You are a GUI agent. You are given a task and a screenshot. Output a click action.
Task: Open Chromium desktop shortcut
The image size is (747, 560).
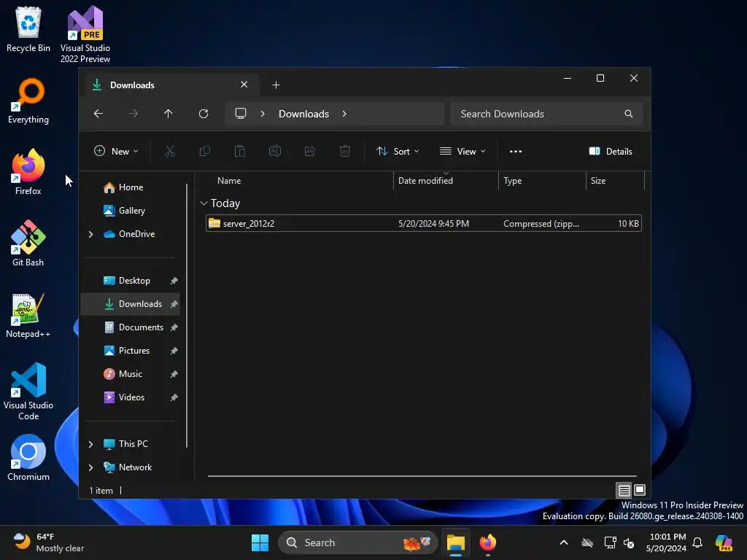click(28, 458)
